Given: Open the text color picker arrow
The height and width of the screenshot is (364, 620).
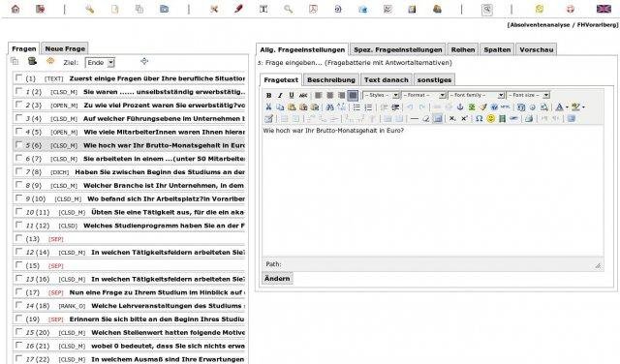Looking at the screenshot, I should 567,107.
